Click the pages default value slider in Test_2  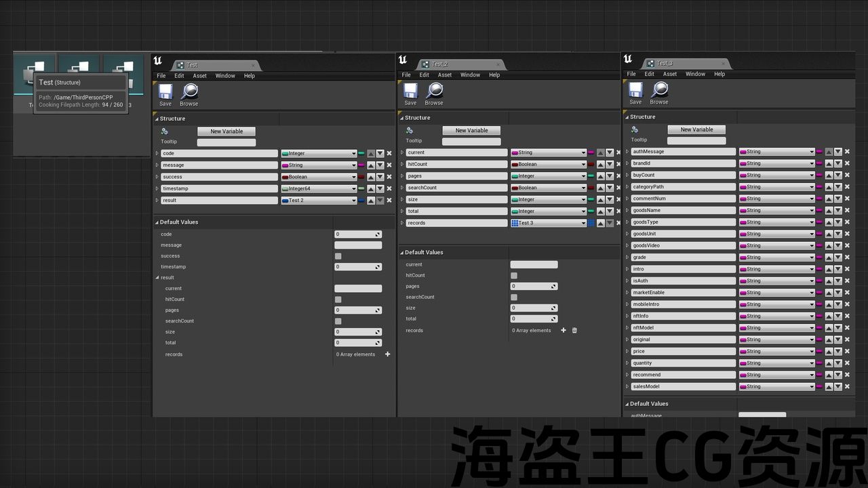(534, 287)
